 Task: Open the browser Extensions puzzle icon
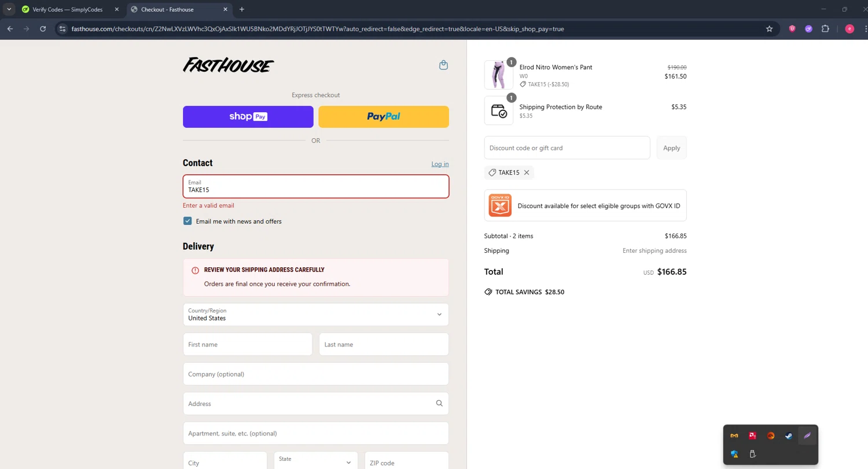pyautogui.click(x=825, y=29)
